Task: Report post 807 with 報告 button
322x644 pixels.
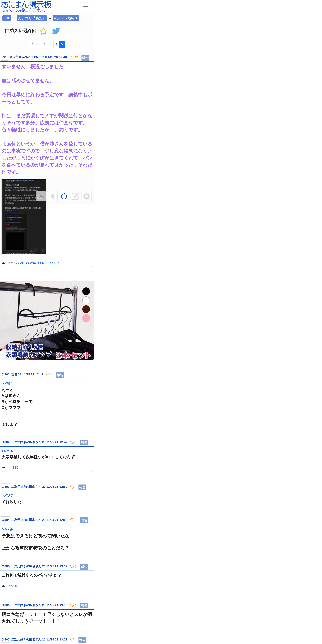Action: 82,640
